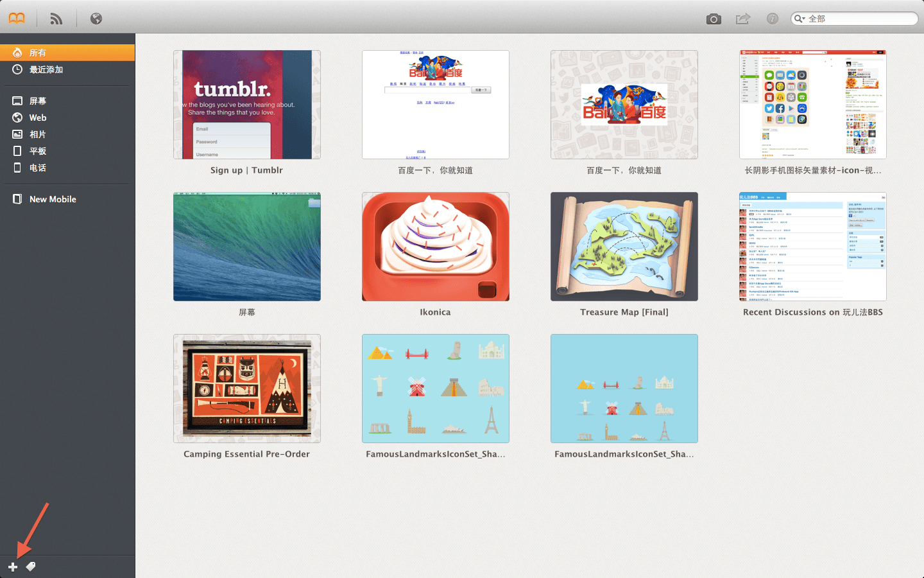
Task: Open the Camping Essential Pre-Order thumbnail
Action: point(247,389)
